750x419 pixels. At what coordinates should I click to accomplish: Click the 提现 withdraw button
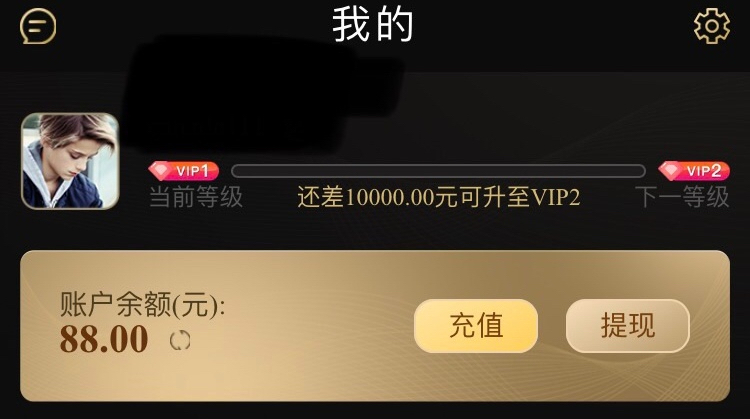point(628,326)
